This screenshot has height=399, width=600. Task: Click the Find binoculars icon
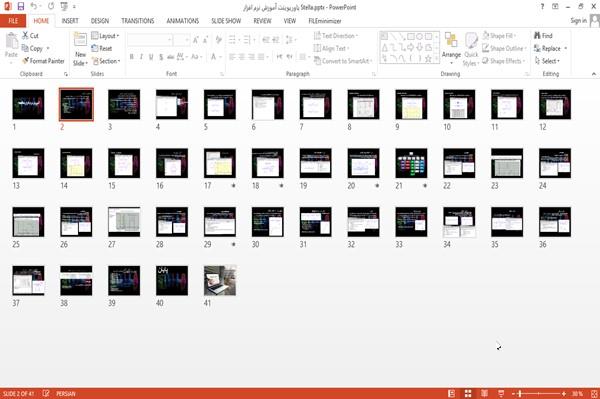click(x=543, y=36)
